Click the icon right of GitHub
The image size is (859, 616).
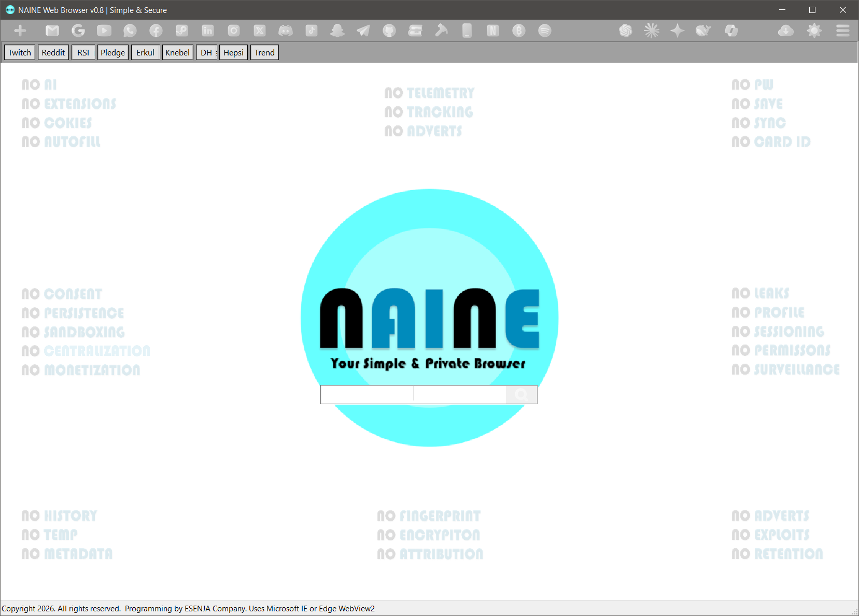[x=415, y=31]
